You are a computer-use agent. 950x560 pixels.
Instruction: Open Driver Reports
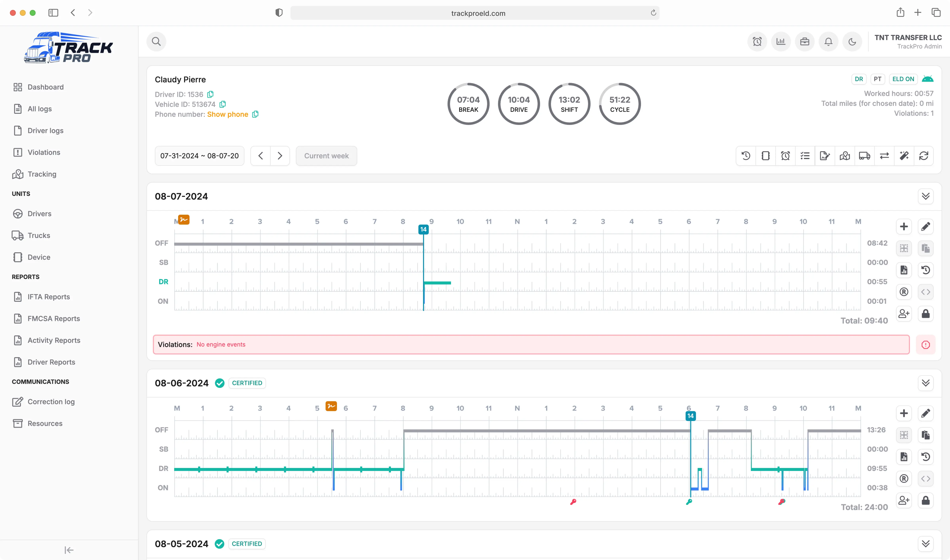[51, 362]
